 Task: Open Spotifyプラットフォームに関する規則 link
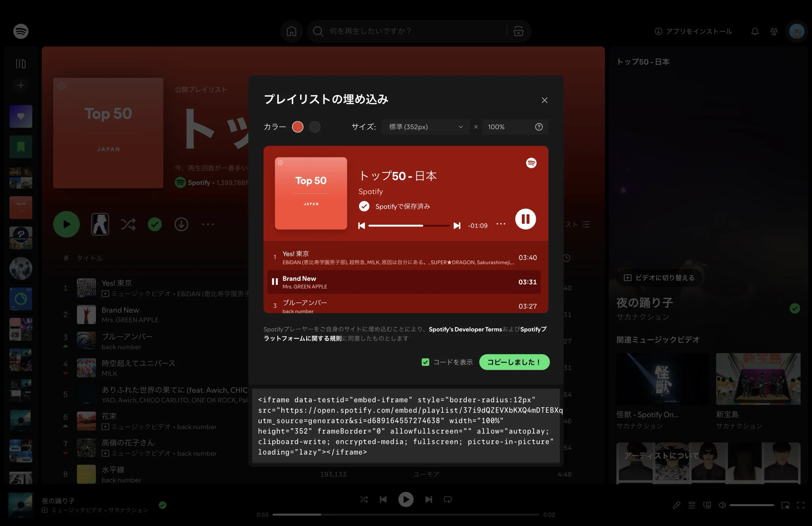[x=405, y=334]
